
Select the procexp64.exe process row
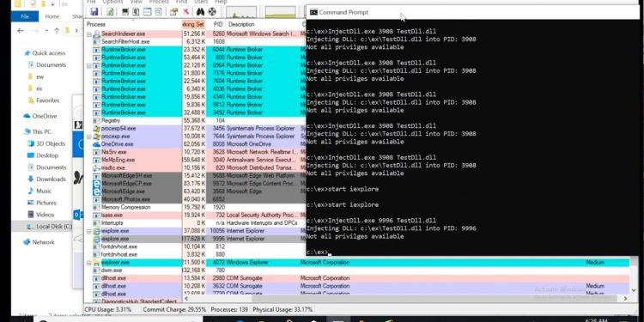(x=195, y=129)
